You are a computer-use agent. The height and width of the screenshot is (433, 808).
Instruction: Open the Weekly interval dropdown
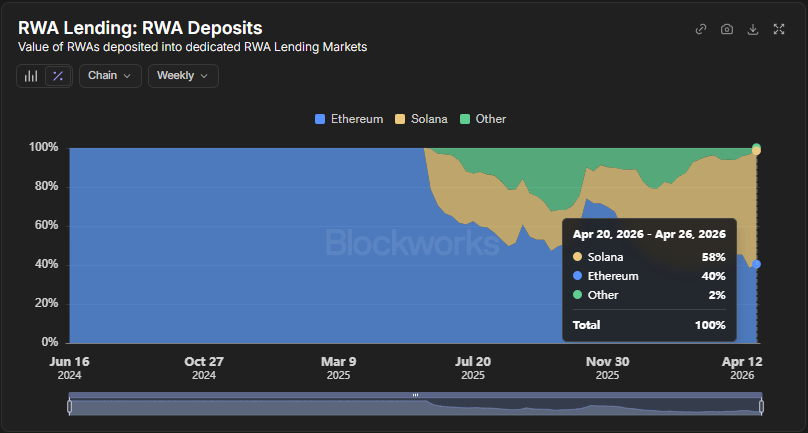182,76
